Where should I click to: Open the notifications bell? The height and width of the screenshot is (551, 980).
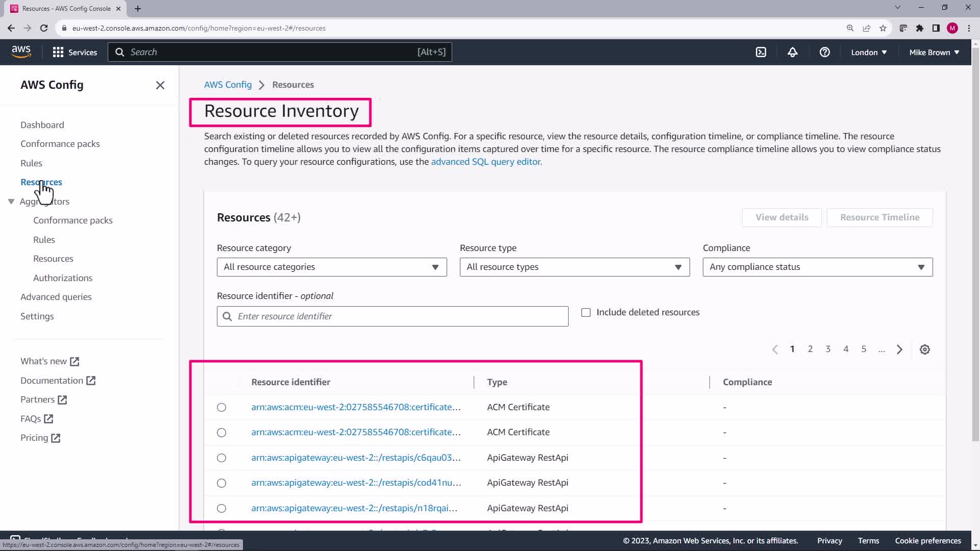(792, 52)
